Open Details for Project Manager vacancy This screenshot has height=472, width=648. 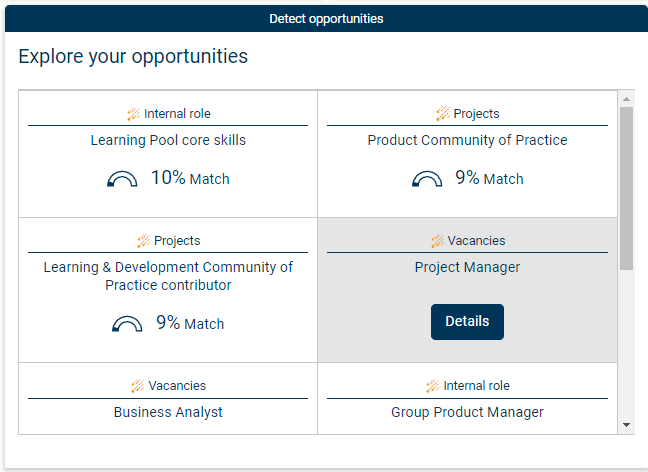[x=467, y=322]
